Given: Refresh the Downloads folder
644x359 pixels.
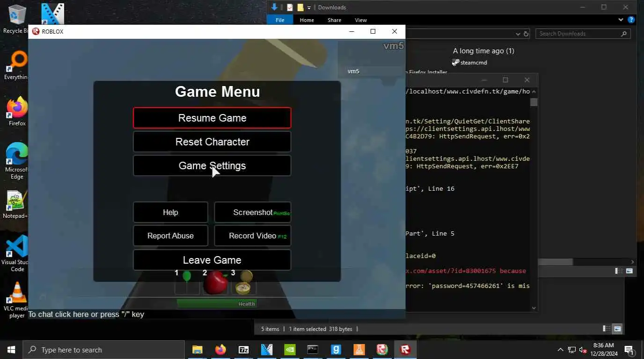Looking at the screenshot, I should [x=526, y=34].
